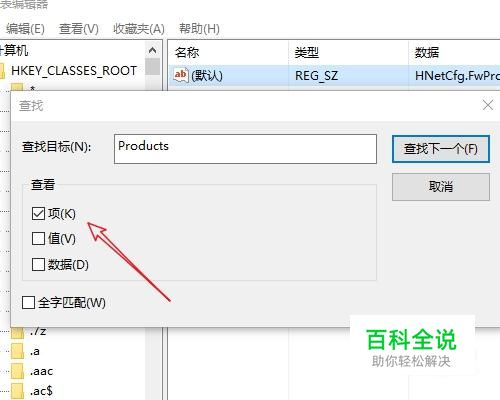Select the .ac$ key in tree

point(41,391)
